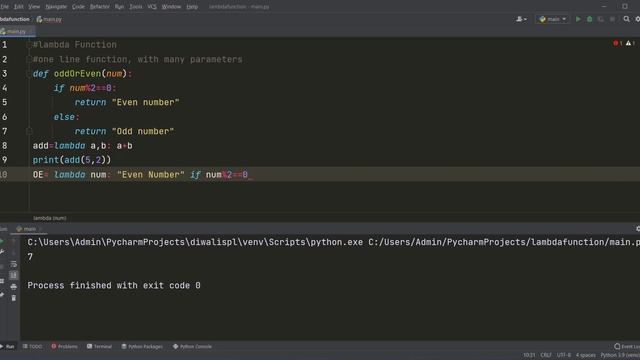Screen dimensions: 640x360
Task: Toggle scroll to end icon in Run panel
Action: pyautogui.click(x=13, y=276)
